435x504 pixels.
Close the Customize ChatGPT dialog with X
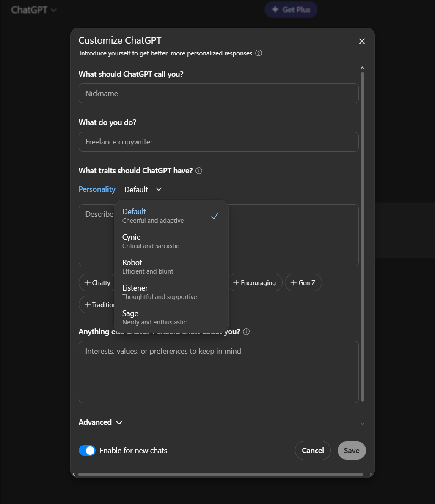362,41
